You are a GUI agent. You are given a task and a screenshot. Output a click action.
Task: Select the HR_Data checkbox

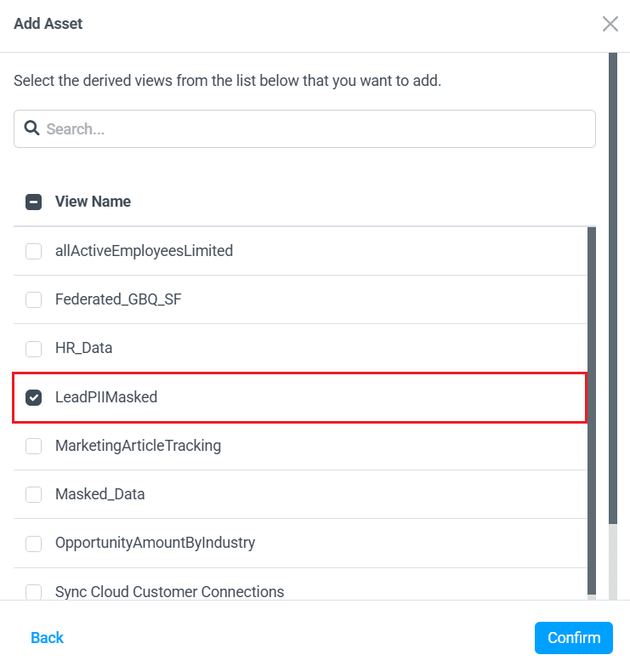point(34,348)
